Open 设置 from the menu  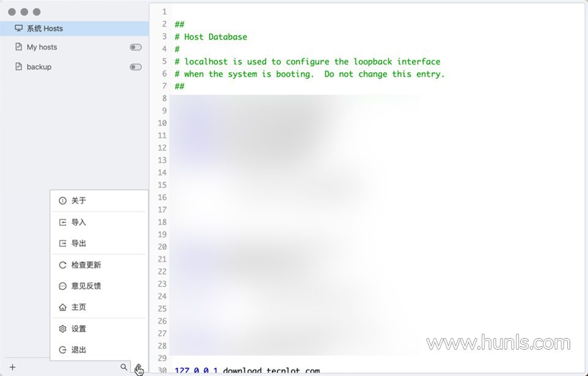point(99,329)
